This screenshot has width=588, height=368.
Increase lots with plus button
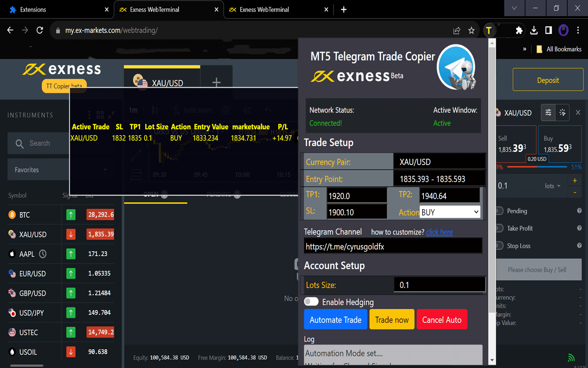[x=575, y=180]
